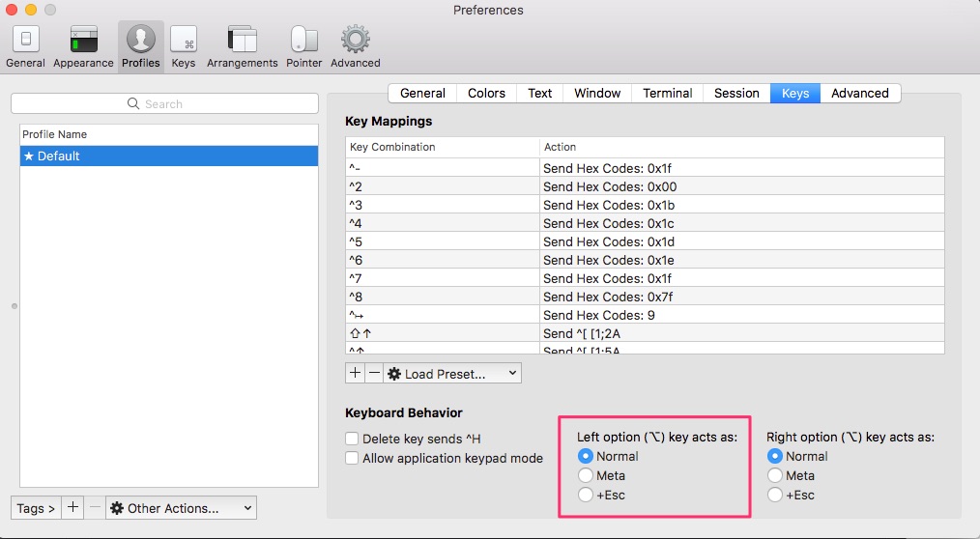Screen dimensions: 980x539
Task: Select the shift-up arrow mapping row
Action: (x=645, y=333)
